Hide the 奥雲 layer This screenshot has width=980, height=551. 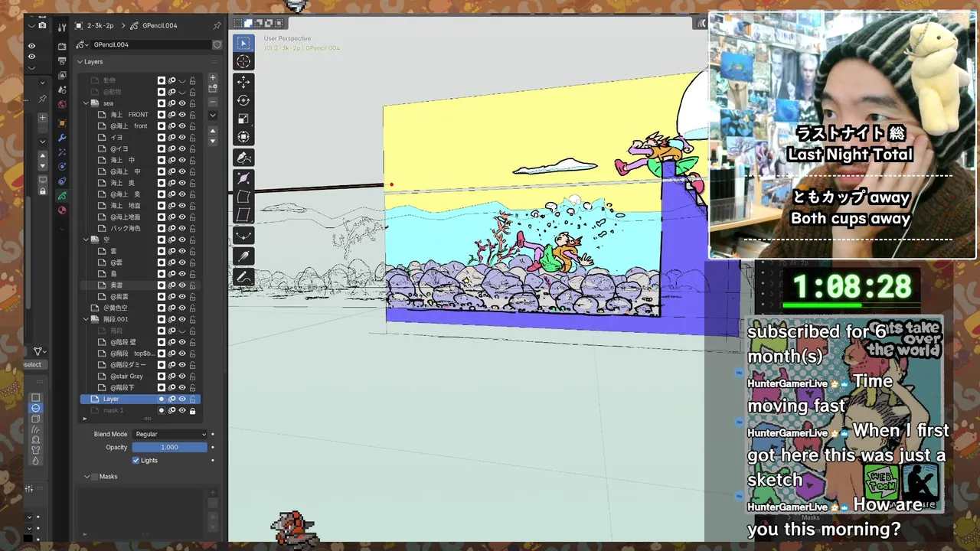182,285
